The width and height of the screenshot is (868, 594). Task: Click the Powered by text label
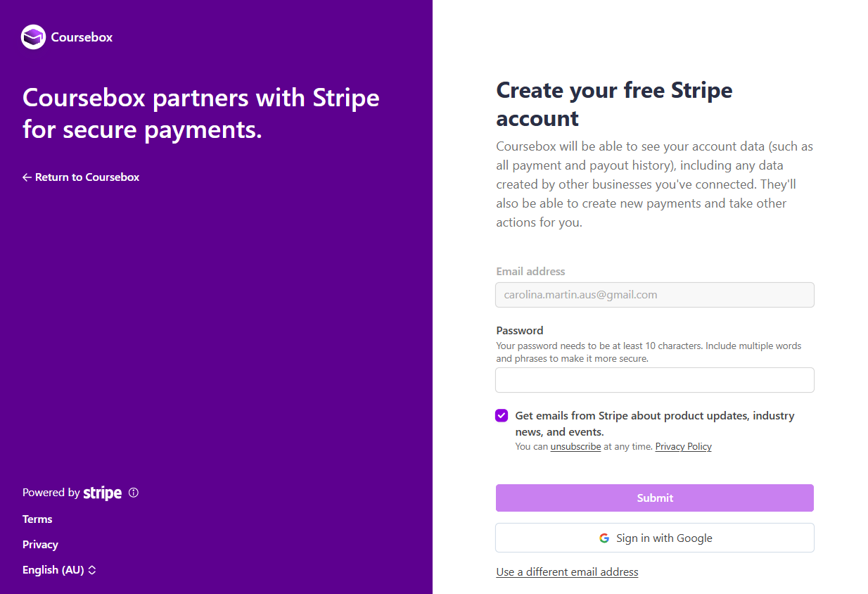pos(51,493)
